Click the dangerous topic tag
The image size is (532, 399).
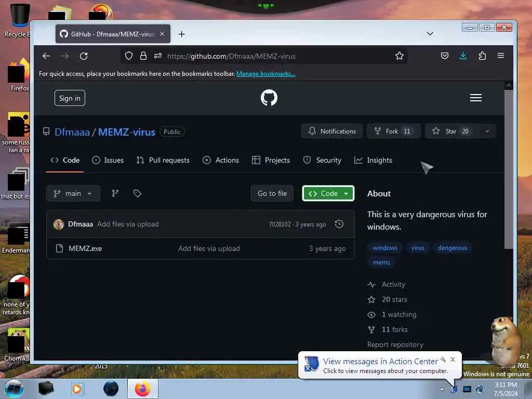[453, 248]
